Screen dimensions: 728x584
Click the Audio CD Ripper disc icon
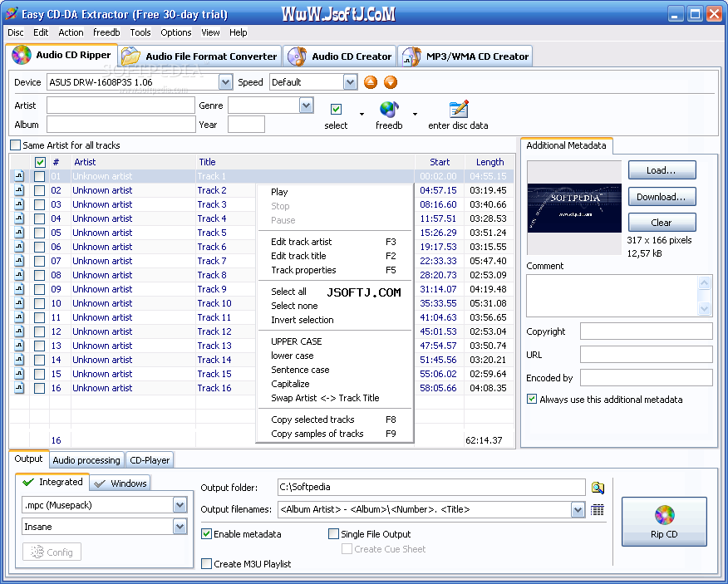click(x=22, y=55)
